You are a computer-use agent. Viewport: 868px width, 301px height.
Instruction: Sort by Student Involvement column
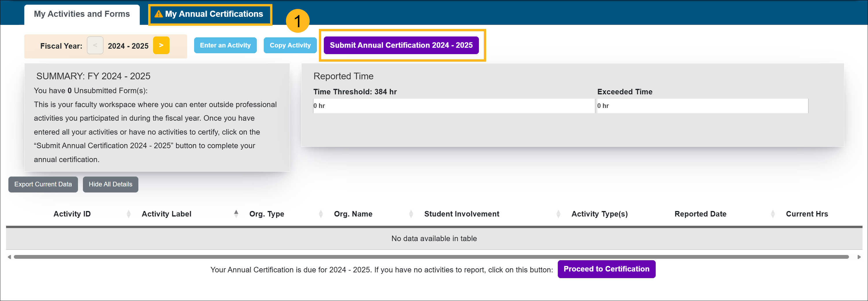(461, 214)
